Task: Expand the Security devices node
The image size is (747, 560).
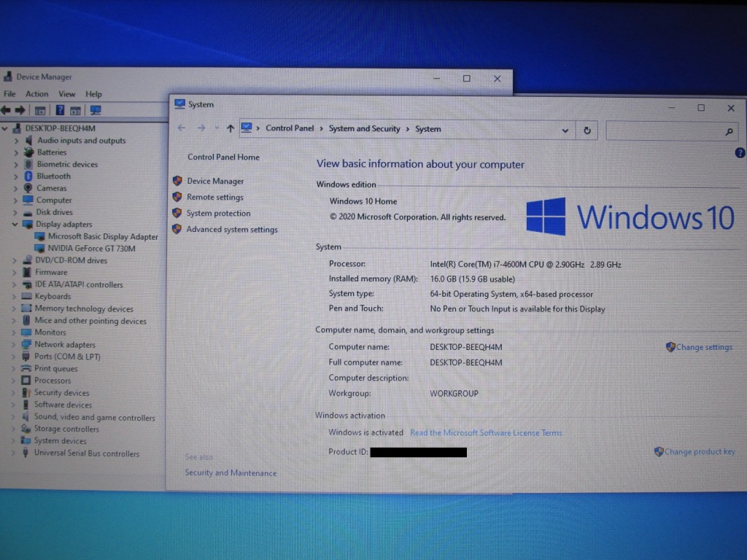Action: (x=13, y=392)
